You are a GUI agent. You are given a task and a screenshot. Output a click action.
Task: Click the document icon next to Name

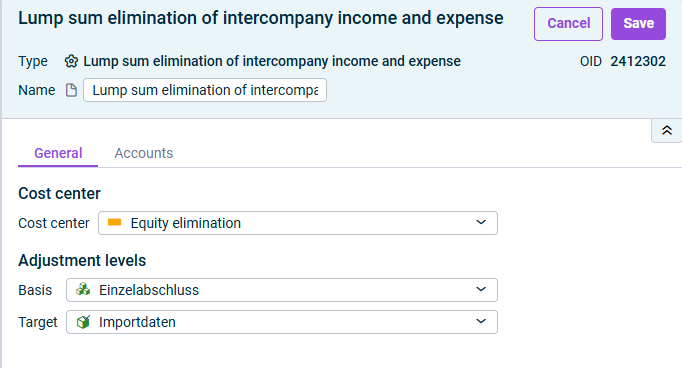click(71, 90)
